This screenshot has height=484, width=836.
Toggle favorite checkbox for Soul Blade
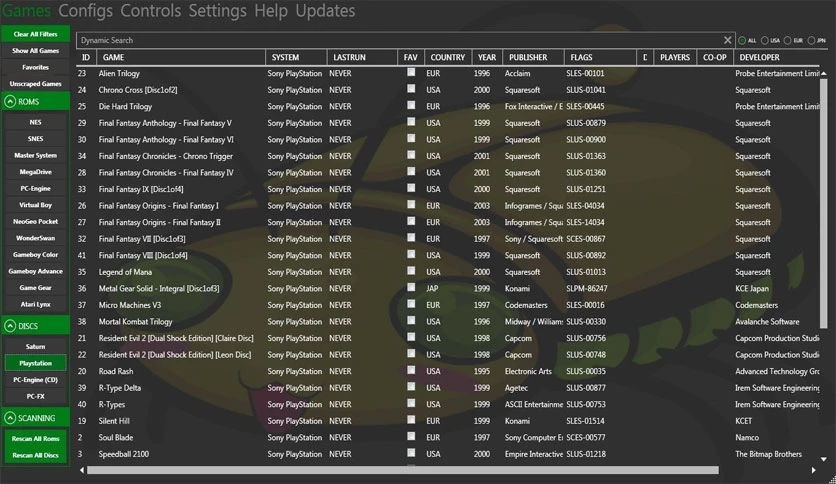coord(411,437)
